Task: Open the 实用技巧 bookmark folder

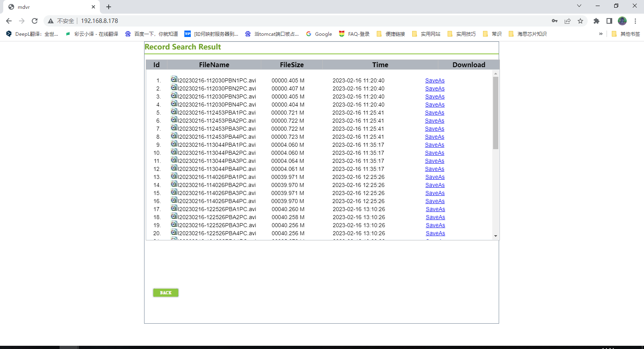Action: pyautogui.click(x=461, y=34)
